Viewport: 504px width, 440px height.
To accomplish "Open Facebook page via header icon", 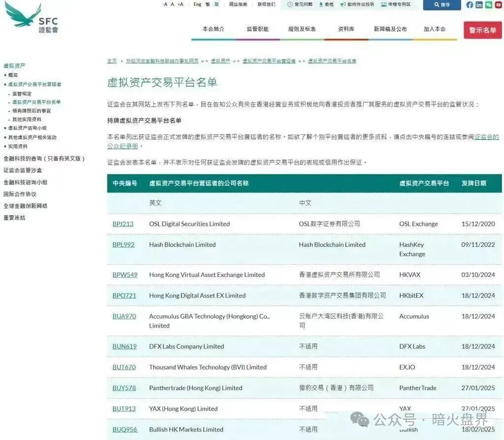I will [470, 5].
